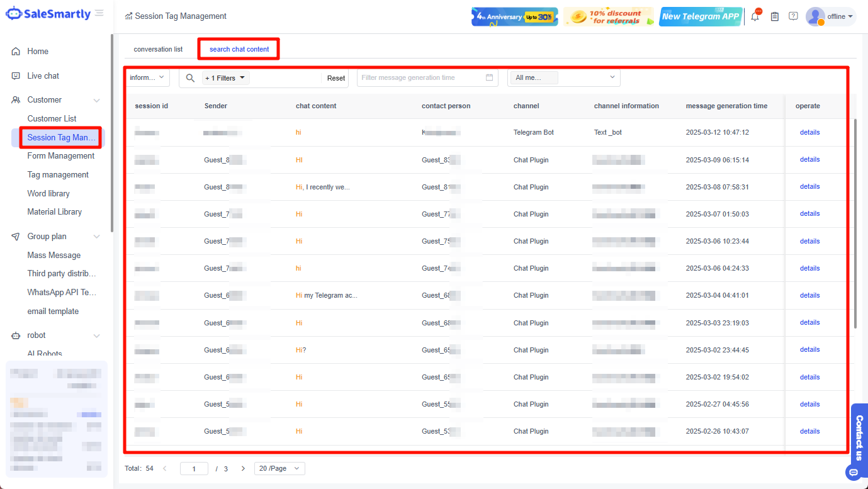Expand the 'All me...' member dropdown

pyautogui.click(x=563, y=76)
